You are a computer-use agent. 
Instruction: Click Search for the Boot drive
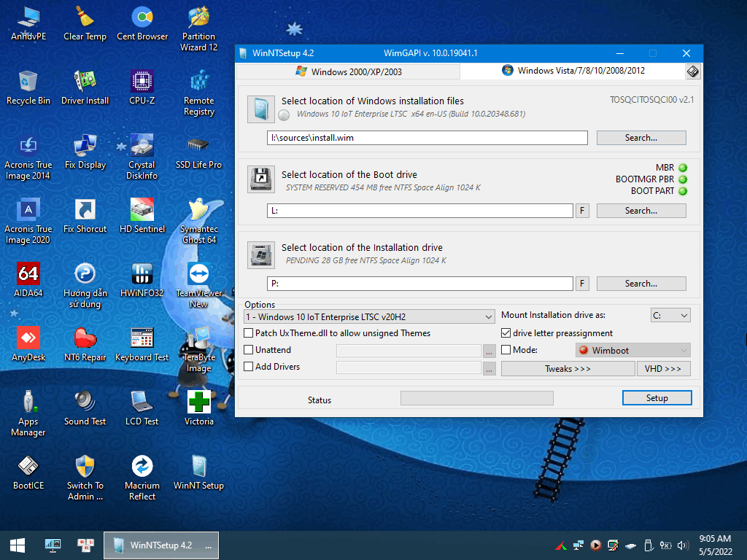[x=641, y=211]
